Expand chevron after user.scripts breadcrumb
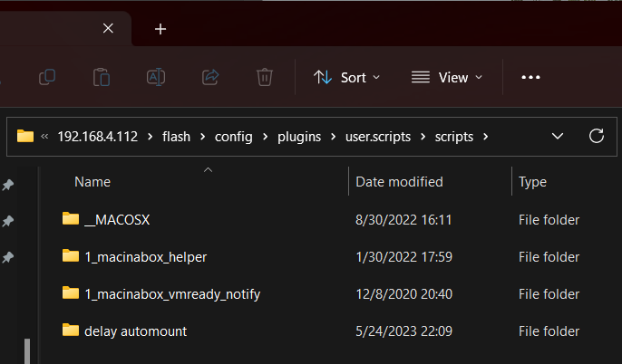The height and width of the screenshot is (364, 622). (423, 137)
